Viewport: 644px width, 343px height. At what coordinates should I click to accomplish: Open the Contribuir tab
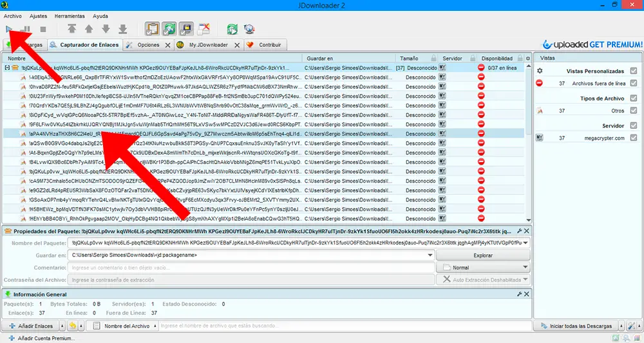265,45
